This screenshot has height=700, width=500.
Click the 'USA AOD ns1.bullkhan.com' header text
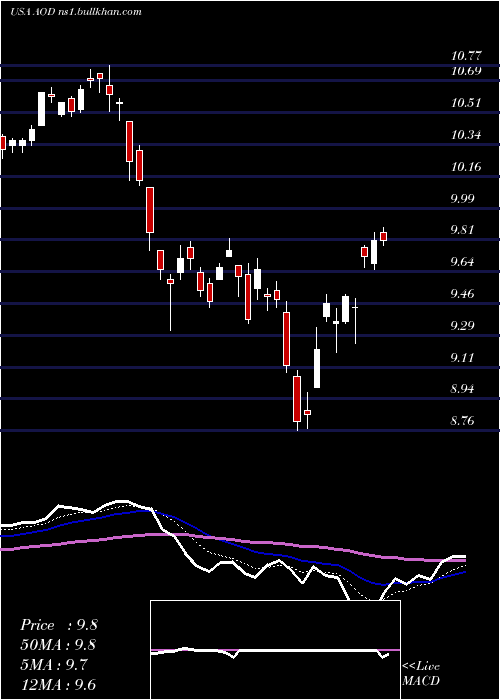click(x=75, y=12)
